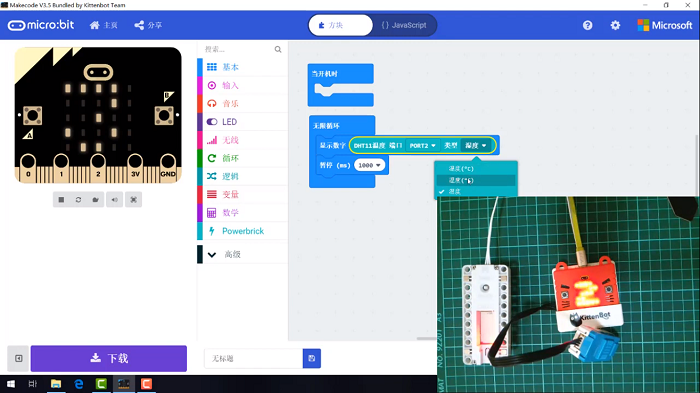Open the LED block category

point(242,121)
